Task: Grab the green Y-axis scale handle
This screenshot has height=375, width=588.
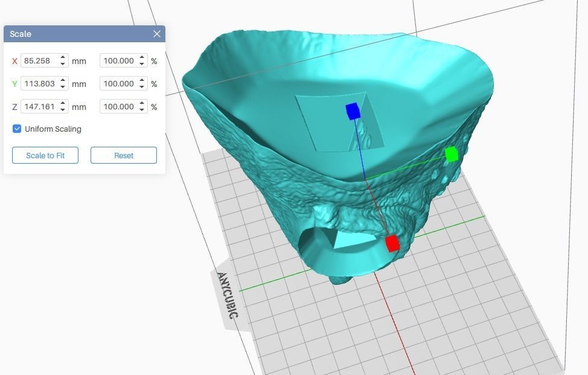Action: 452,154
